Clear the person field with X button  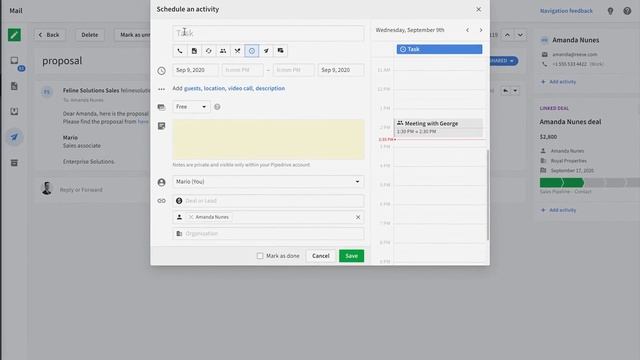(358, 217)
